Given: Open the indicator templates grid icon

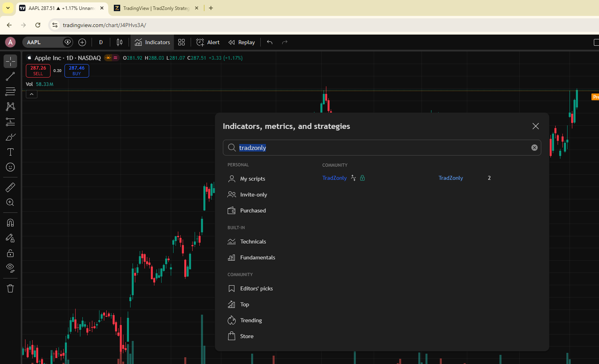Looking at the screenshot, I should (181, 42).
